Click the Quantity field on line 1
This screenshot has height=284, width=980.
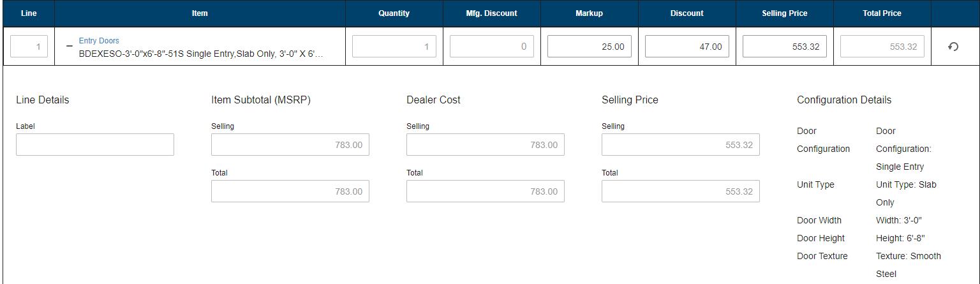point(394,47)
